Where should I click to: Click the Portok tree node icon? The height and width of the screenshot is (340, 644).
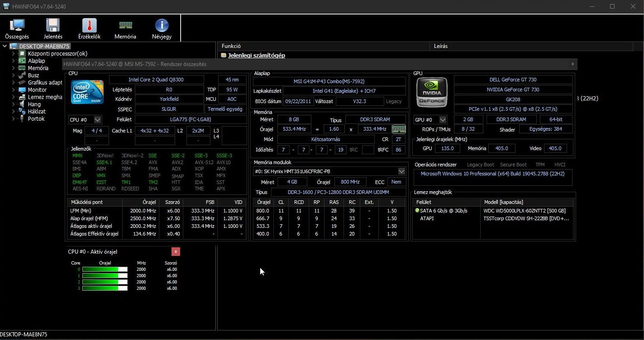[22, 118]
